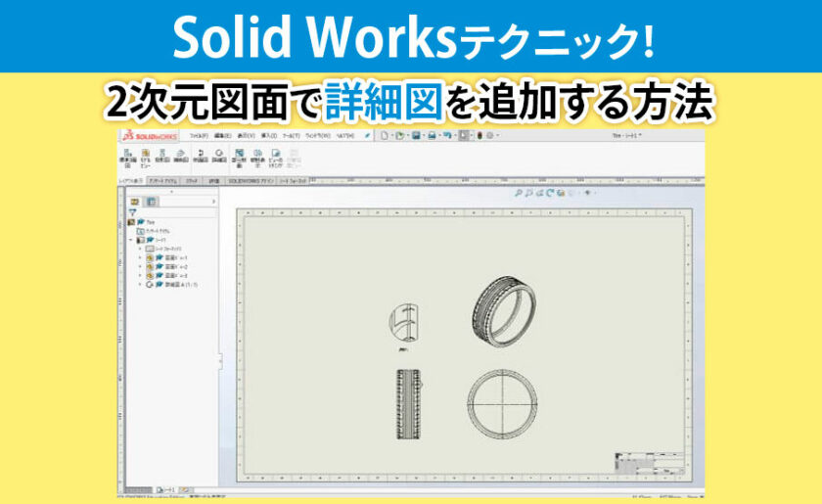
Task: Click the Projected View tool
Action: [x=162, y=156]
